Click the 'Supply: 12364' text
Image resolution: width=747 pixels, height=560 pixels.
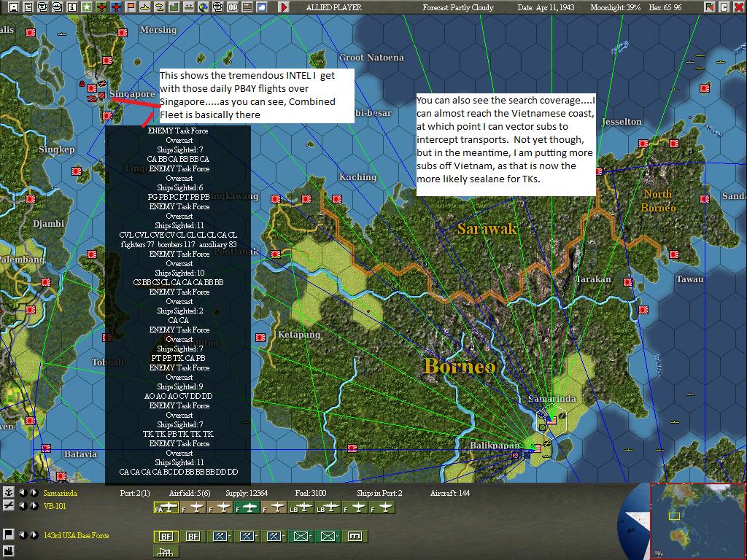coord(247,494)
